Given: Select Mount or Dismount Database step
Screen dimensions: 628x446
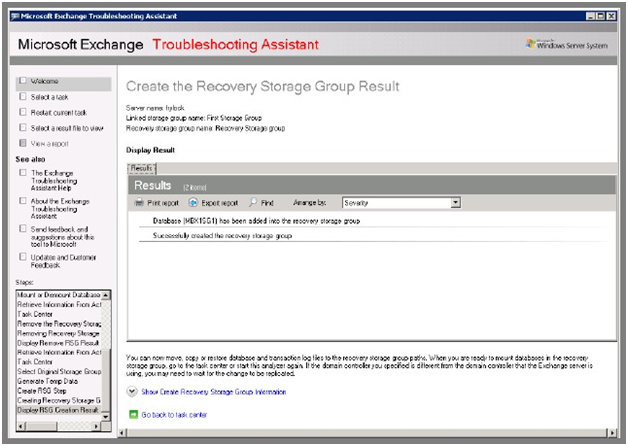Looking at the screenshot, I should 59,295.
